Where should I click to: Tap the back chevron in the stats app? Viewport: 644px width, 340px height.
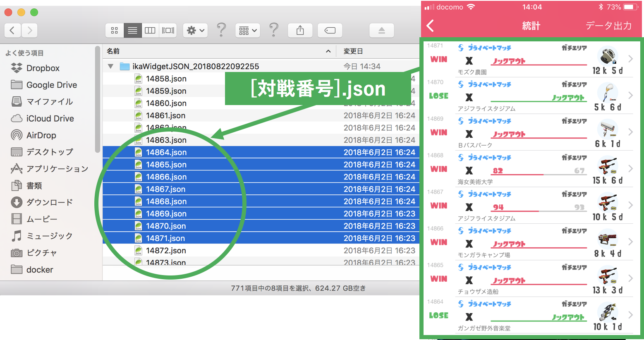(431, 26)
